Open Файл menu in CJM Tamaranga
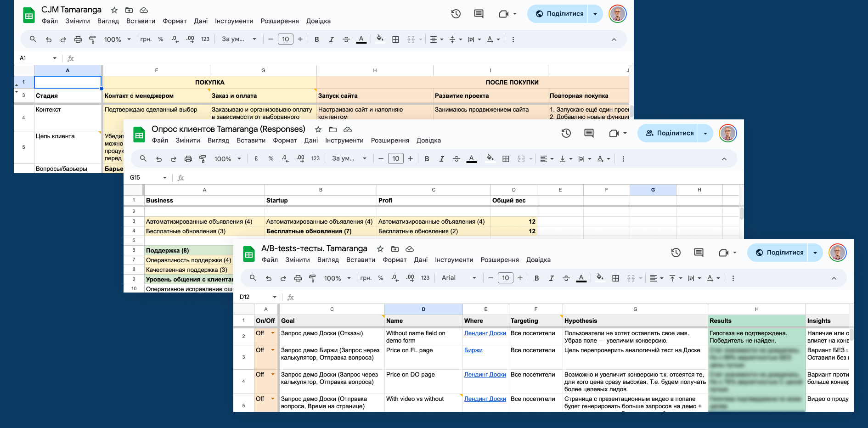 pos(50,21)
